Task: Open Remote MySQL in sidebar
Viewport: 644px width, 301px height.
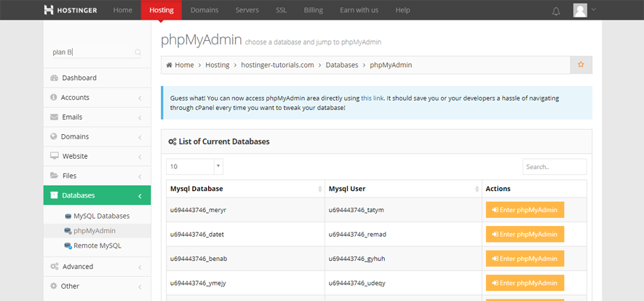Action: (x=98, y=246)
